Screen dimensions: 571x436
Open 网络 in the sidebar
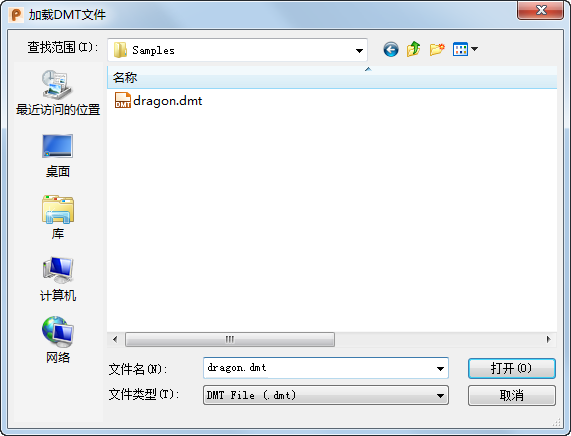(x=58, y=340)
